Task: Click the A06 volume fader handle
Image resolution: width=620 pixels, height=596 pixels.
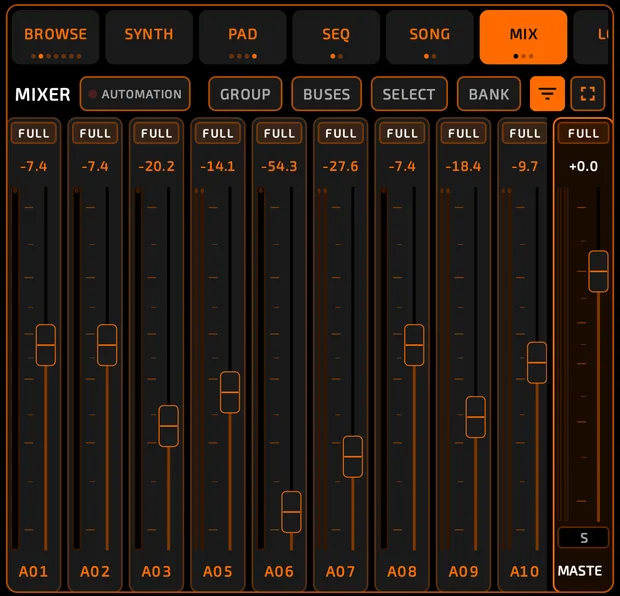Action: point(291,512)
